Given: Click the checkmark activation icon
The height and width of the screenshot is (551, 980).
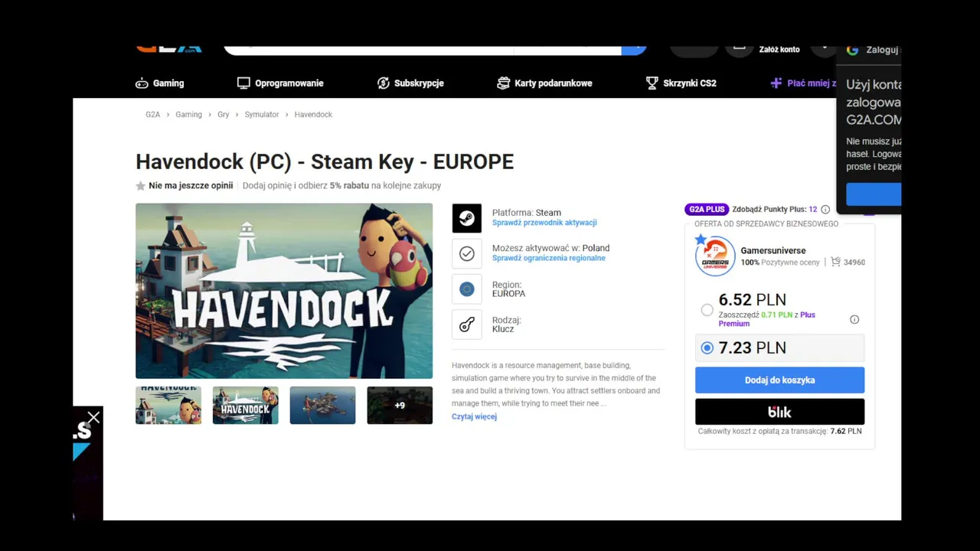Looking at the screenshot, I should point(467,253).
